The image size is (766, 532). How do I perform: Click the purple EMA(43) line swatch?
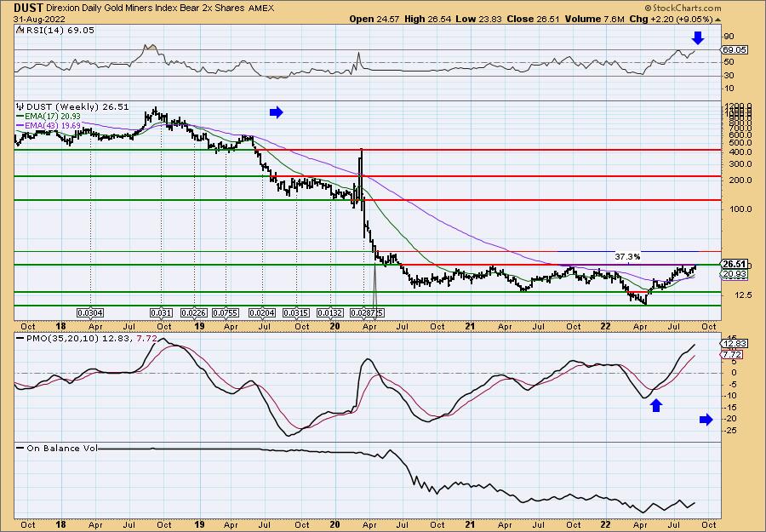20,125
